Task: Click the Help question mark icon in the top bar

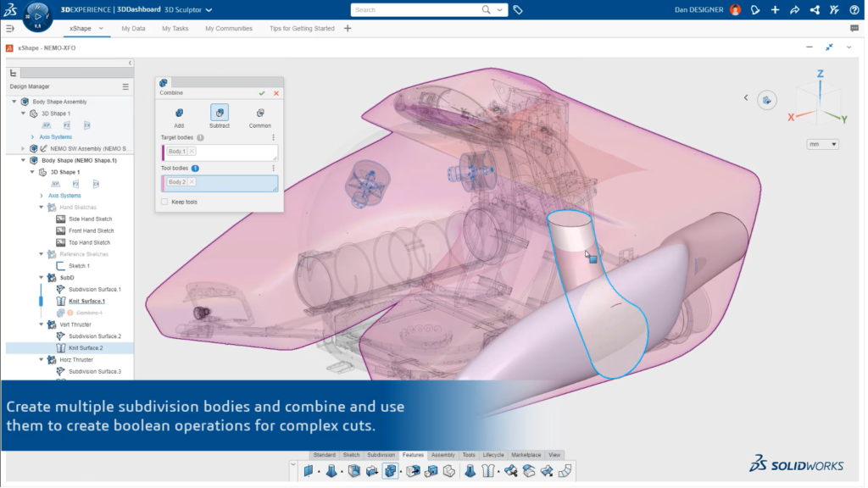Action: coord(855,9)
